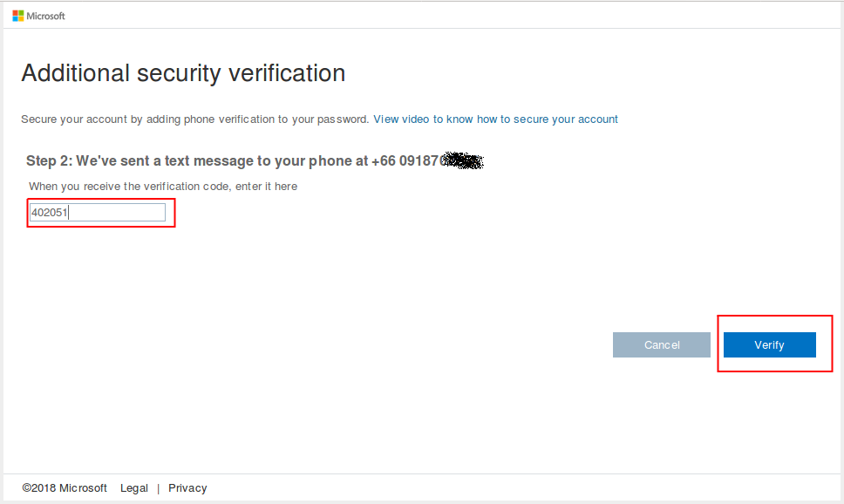844x504 pixels.
Task: Click the word 'password' in the description
Action: 343,119
